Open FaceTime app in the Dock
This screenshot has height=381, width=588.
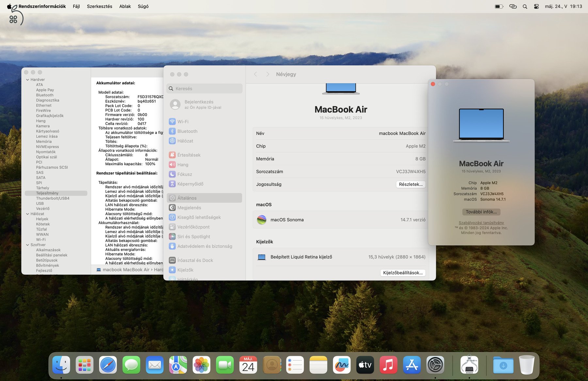pos(225,365)
